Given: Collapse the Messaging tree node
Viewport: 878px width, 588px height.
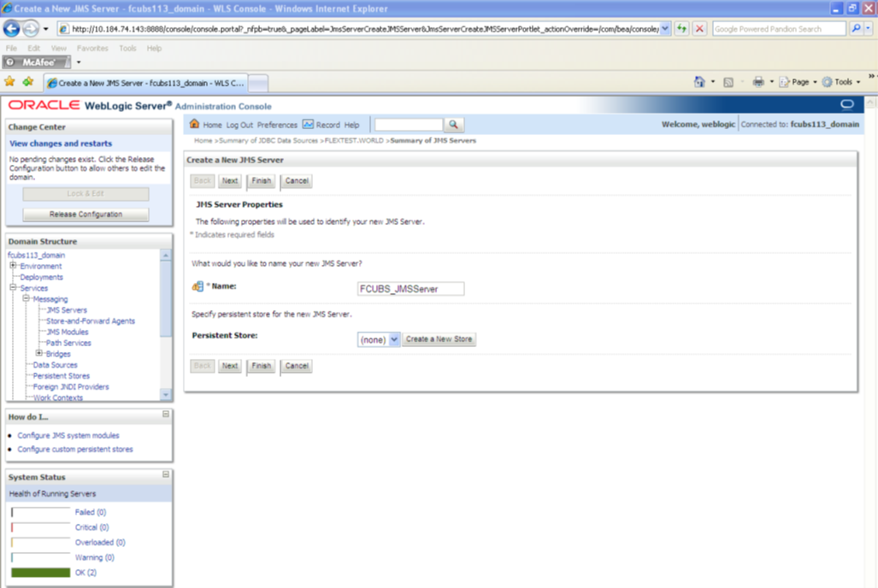Looking at the screenshot, I should pos(26,298).
